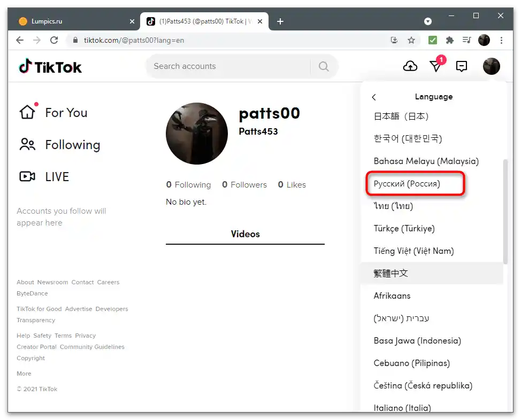Open the Newsroom footer link
Viewport: 521px width, 420px height.
tap(52, 282)
